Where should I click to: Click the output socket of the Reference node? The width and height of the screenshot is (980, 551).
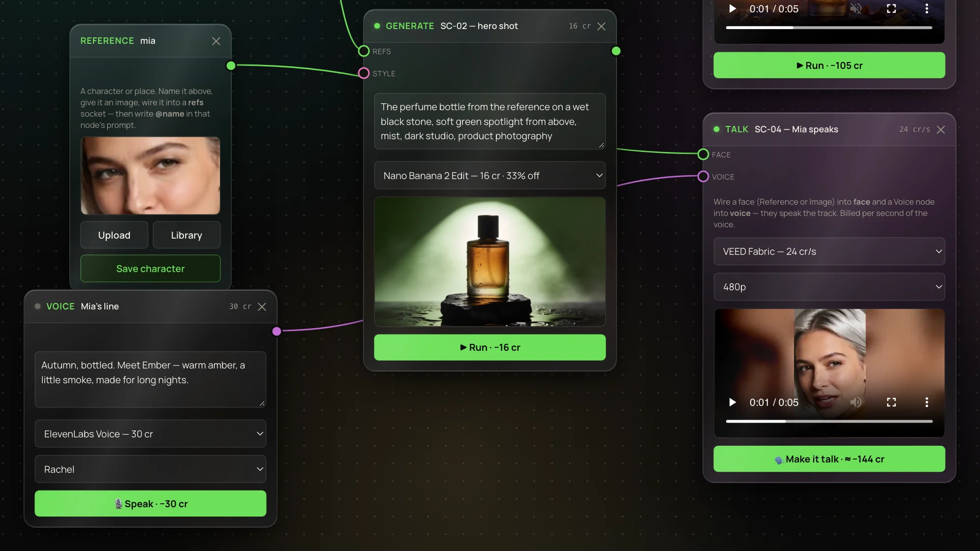pyautogui.click(x=231, y=66)
